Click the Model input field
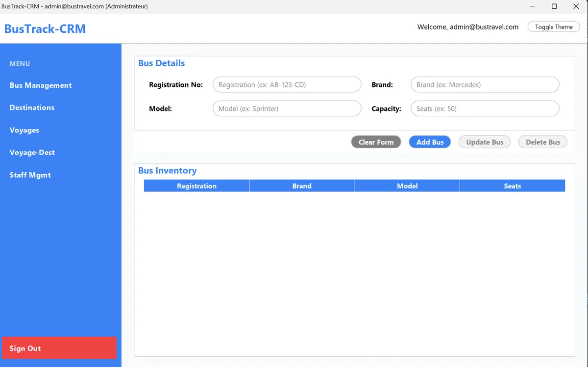This screenshot has height=367, width=588. tap(287, 108)
